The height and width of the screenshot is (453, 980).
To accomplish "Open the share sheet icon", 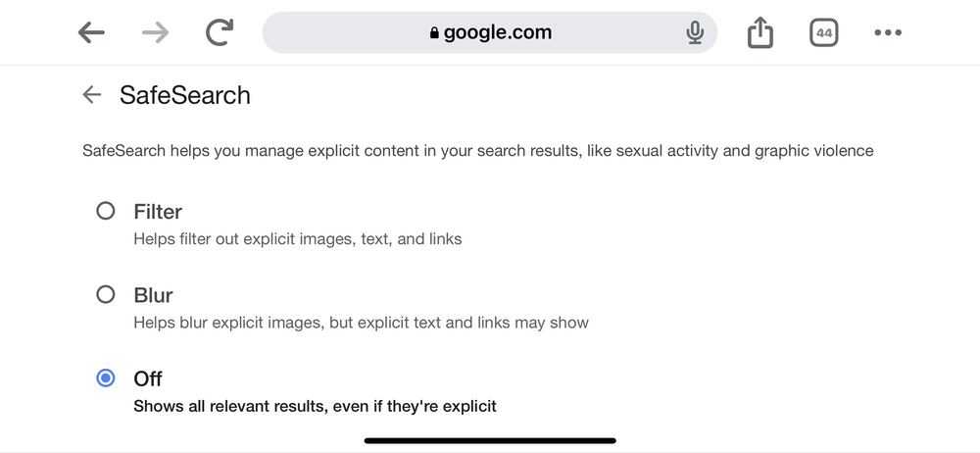I will (760, 32).
